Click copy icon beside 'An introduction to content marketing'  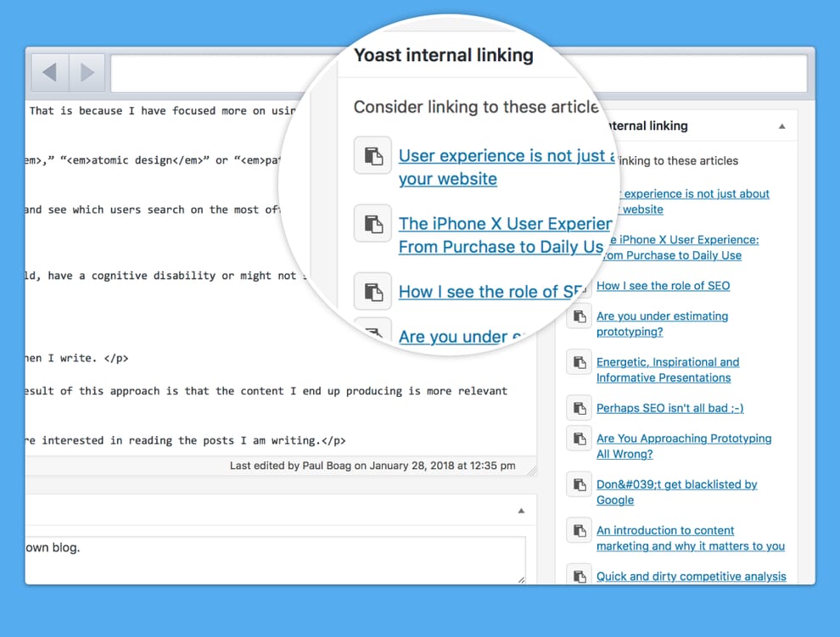(579, 530)
